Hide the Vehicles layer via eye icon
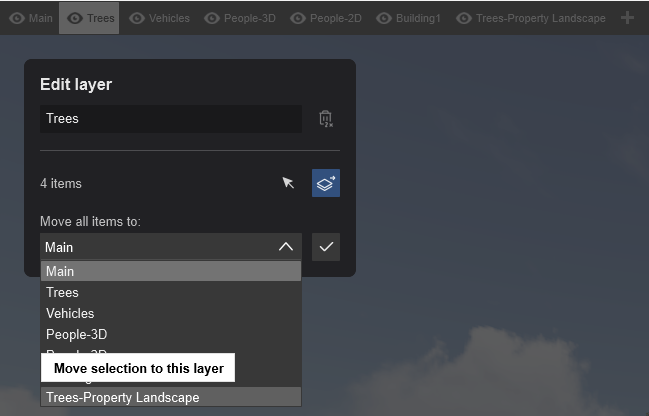 (x=137, y=18)
